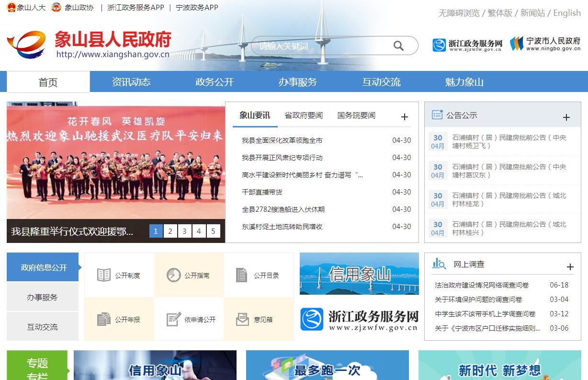
Task: Open news 我县全面深化改革领跑全市
Action: pyautogui.click(x=282, y=140)
